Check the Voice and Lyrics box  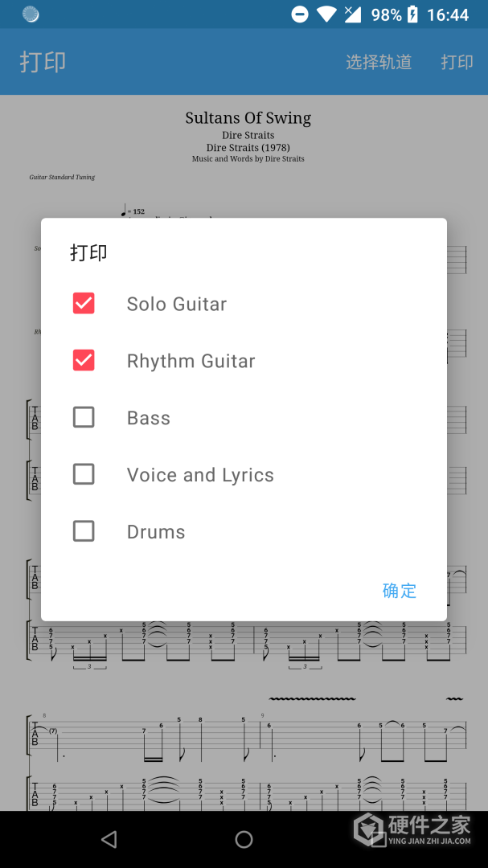(x=84, y=474)
